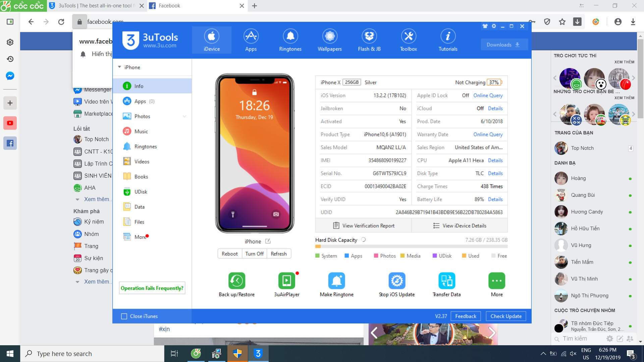The image size is (644, 362).
Task: Open Apps (0) in the sidebar
Action: pos(152,101)
